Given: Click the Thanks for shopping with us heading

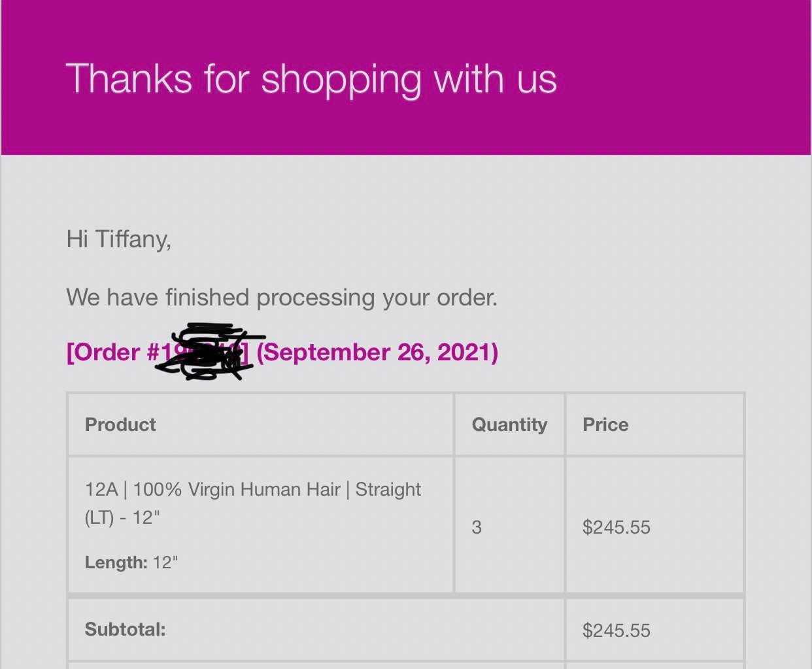Looking at the screenshot, I should (311, 79).
